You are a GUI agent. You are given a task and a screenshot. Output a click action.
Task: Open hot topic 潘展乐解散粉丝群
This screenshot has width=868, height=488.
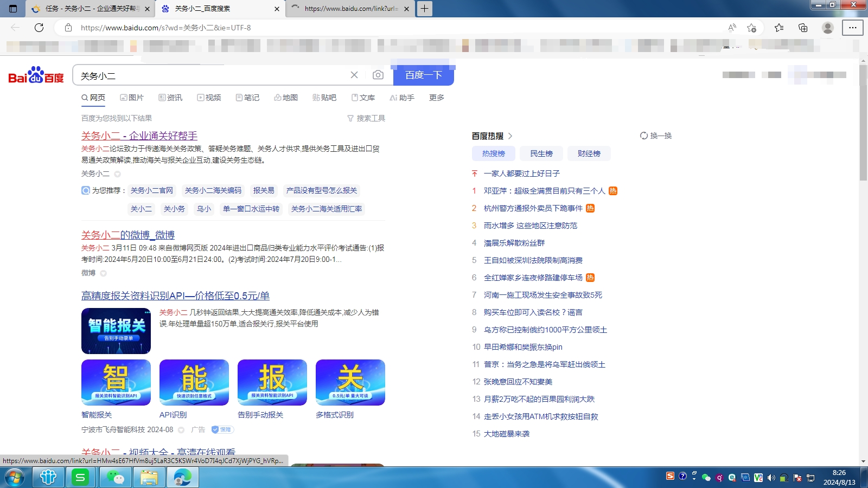(514, 243)
